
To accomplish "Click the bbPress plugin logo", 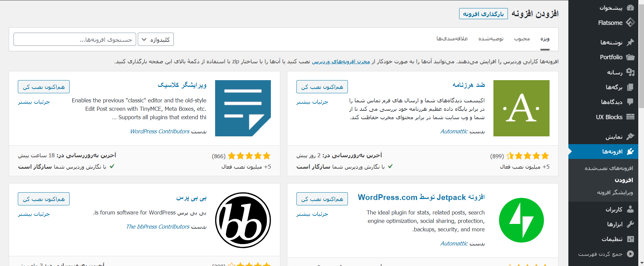I will coord(243,220).
